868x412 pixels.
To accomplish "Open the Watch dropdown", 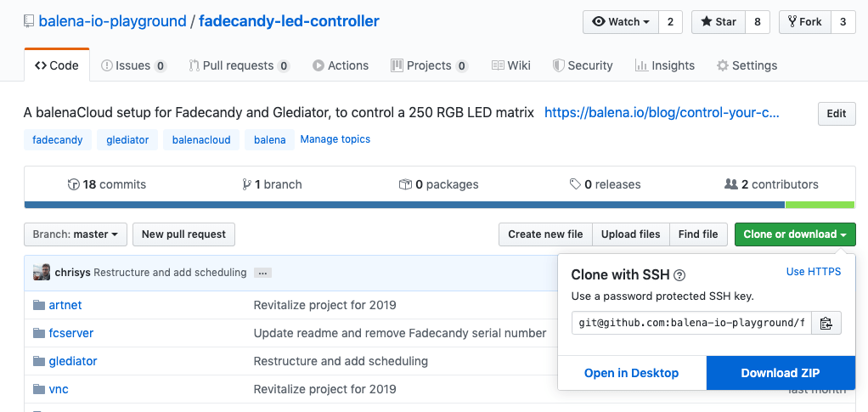I will point(619,22).
